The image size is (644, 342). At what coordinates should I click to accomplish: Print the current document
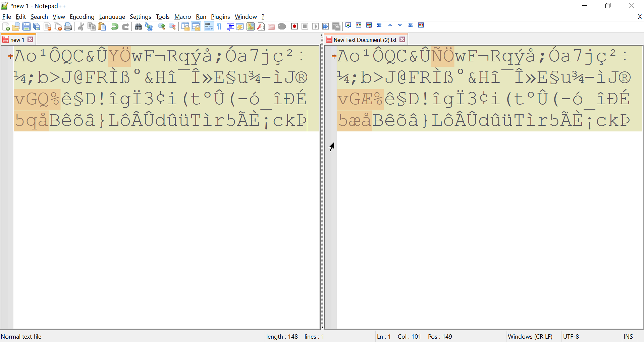click(68, 26)
